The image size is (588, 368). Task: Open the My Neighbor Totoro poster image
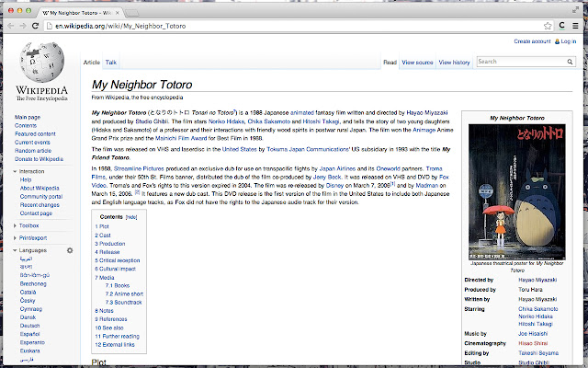coord(516,192)
